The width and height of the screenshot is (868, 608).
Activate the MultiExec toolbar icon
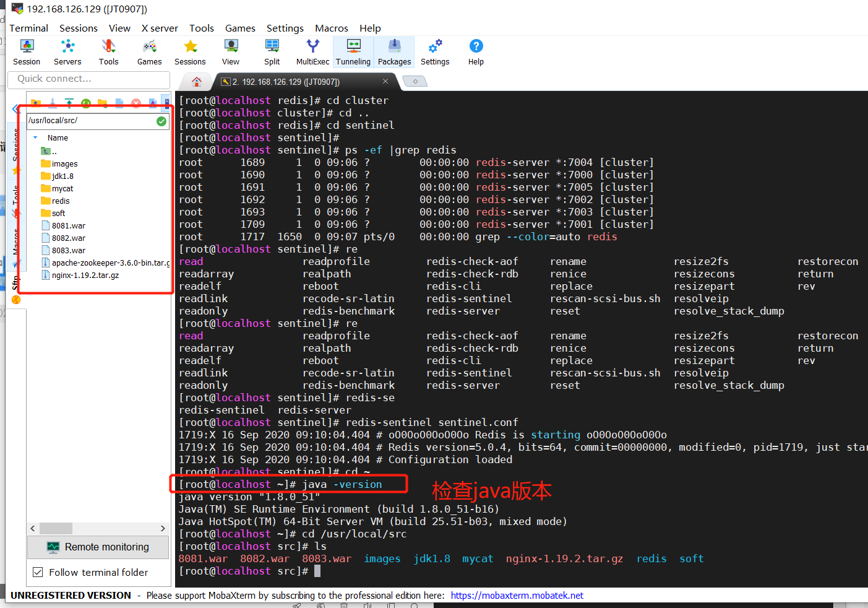pos(312,52)
